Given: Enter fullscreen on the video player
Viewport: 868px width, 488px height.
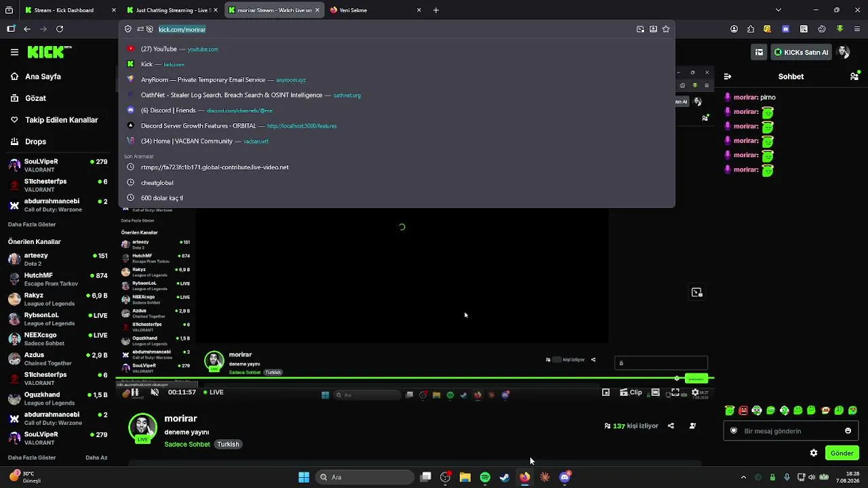Looking at the screenshot, I should (675, 392).
